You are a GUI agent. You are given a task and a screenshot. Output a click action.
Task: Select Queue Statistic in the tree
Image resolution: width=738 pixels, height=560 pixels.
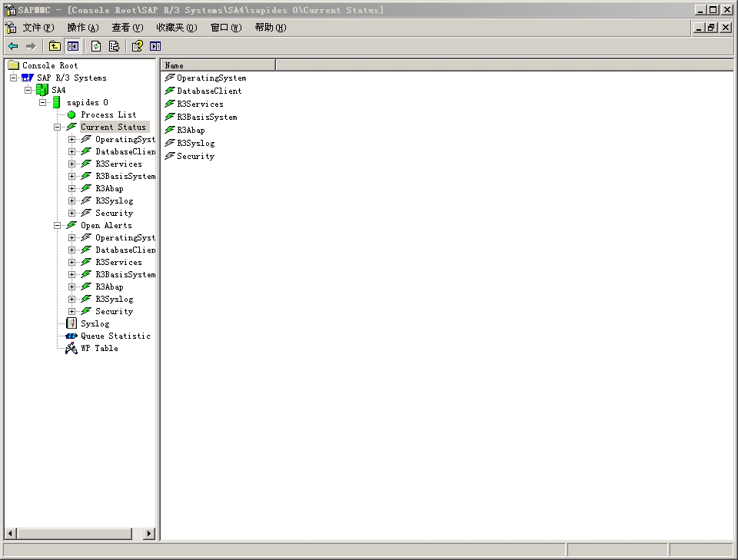click(x=116, y=336)
